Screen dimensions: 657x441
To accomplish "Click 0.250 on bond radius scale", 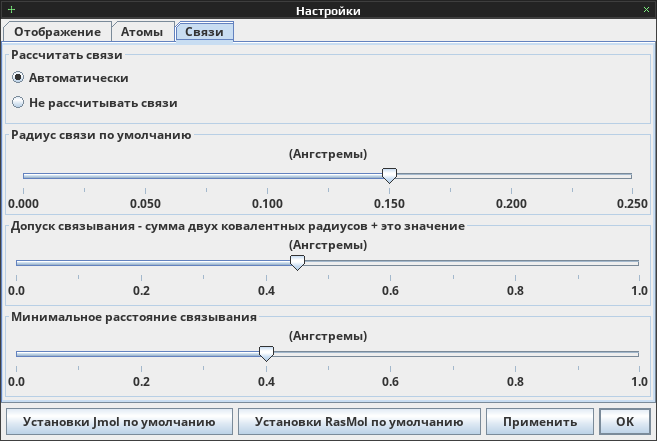I will [632, 204].
